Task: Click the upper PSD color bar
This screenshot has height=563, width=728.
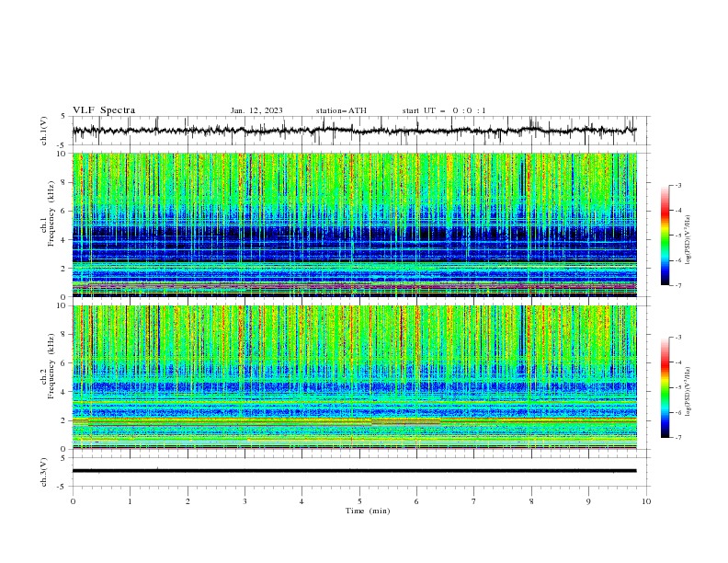Action: [x=665, y=236]
